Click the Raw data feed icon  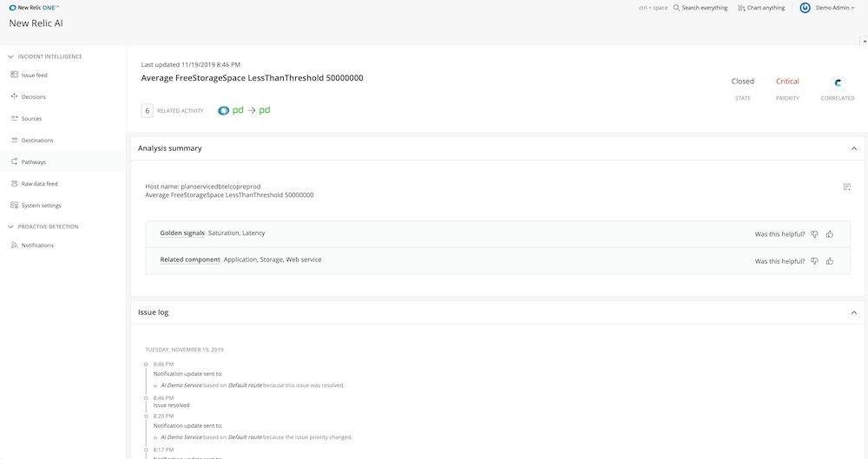(x=15, y=183)
